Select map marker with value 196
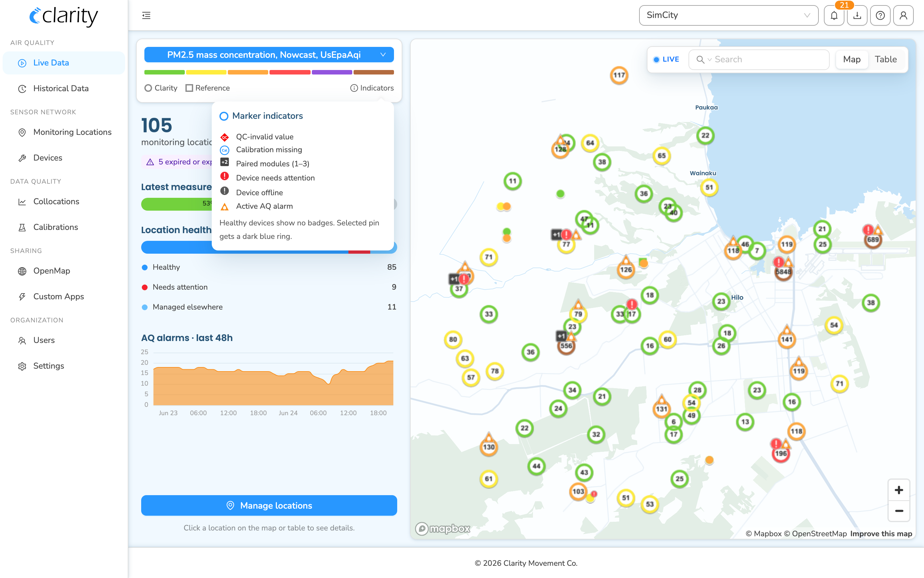This screenshot has height=578, width=924. [781, 454]
